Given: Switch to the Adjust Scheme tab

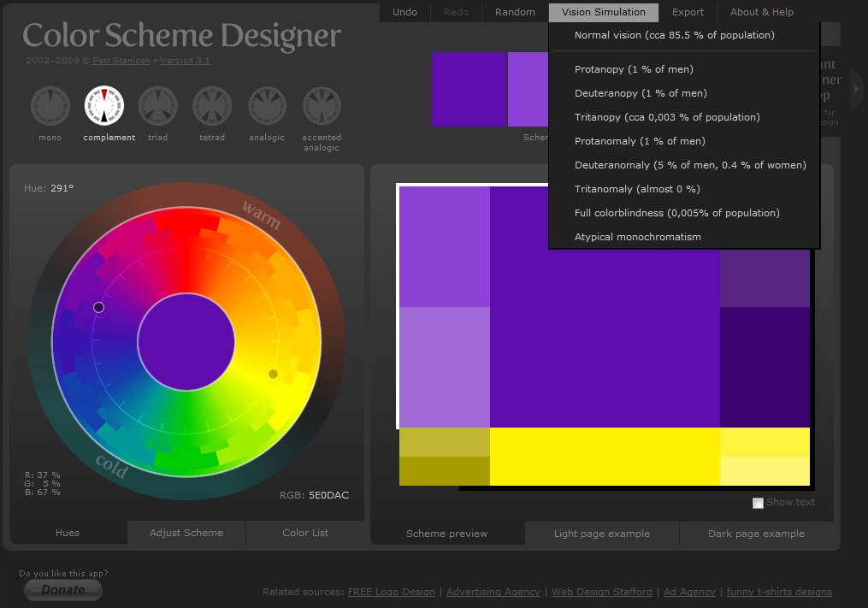Looking at the screenshot, I should point(186,533).
